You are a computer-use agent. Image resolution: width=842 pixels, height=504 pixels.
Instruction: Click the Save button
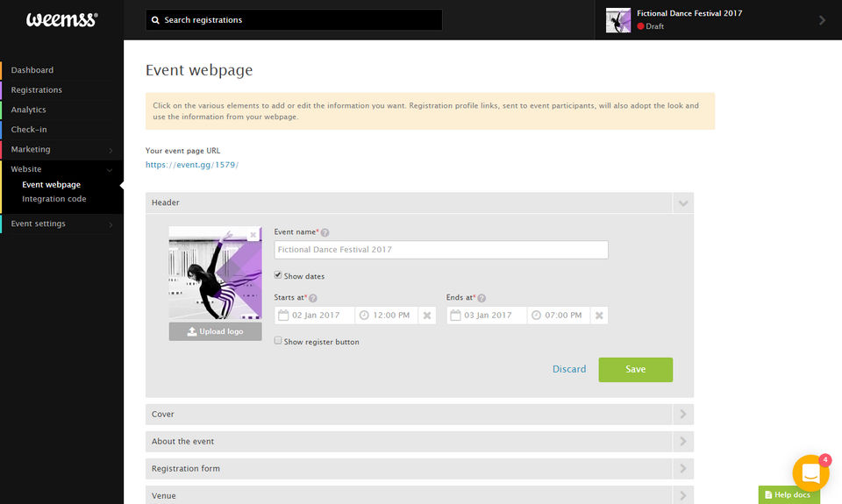pyautogui.click(x=635, y=370)
